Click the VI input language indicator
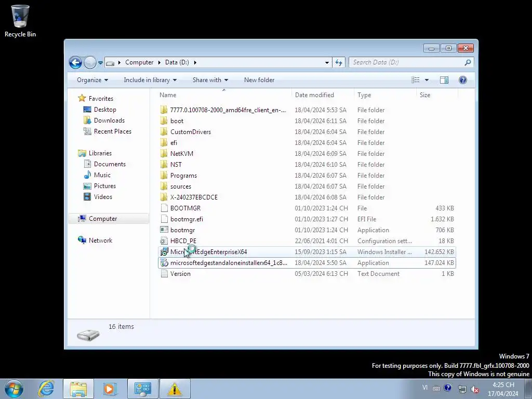532x399 pixels. point(425,388)
